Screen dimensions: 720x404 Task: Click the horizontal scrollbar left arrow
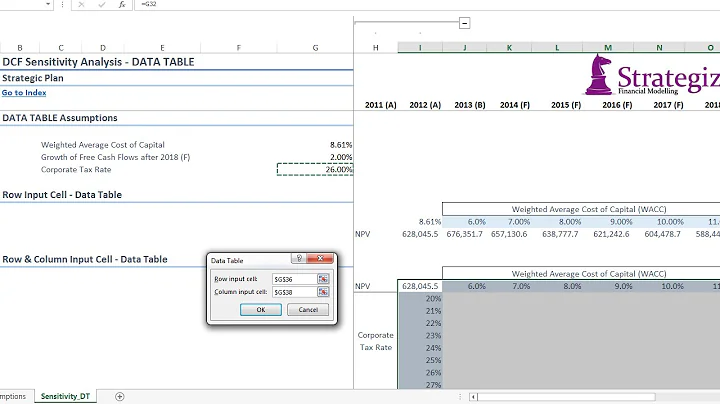pyautogui.click(x=473, y=397)
